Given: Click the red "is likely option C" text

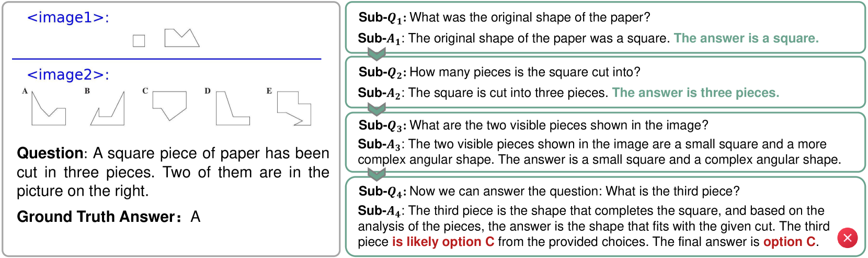Looking at the screenshot, I should click(x=443, y=242).
